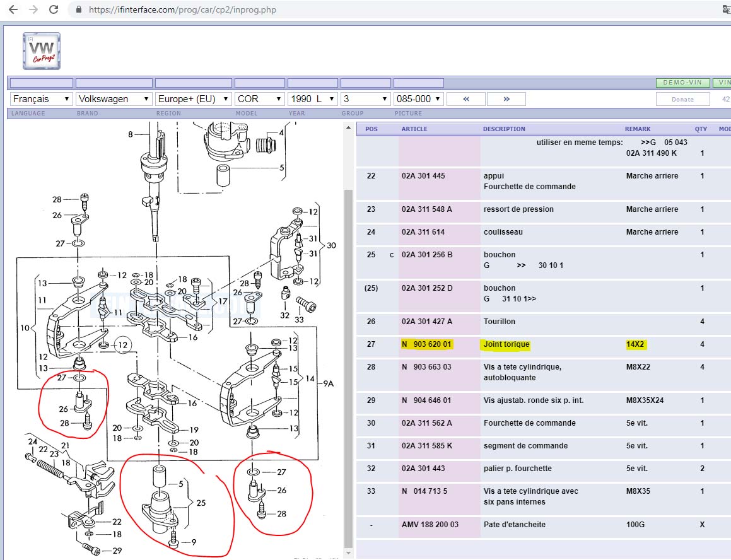This screenshot has width=731, height=560.
Task: Select article 02A 311 614
Action: point(423,231)
